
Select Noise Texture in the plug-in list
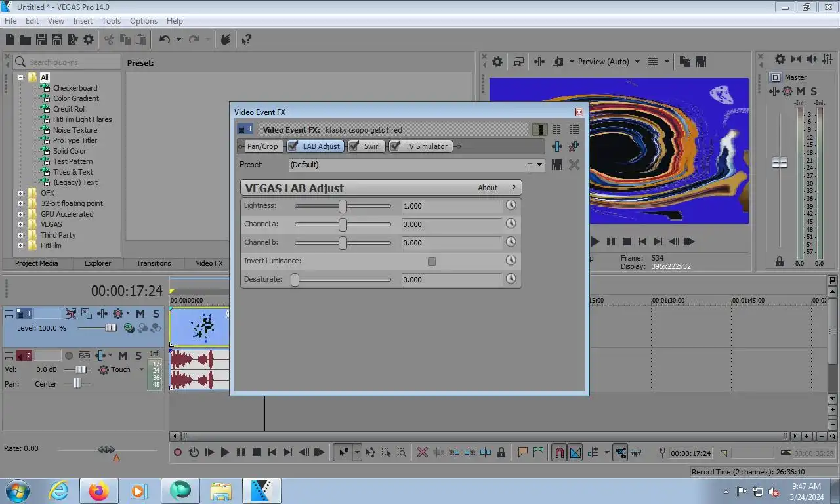pos(75,130)
